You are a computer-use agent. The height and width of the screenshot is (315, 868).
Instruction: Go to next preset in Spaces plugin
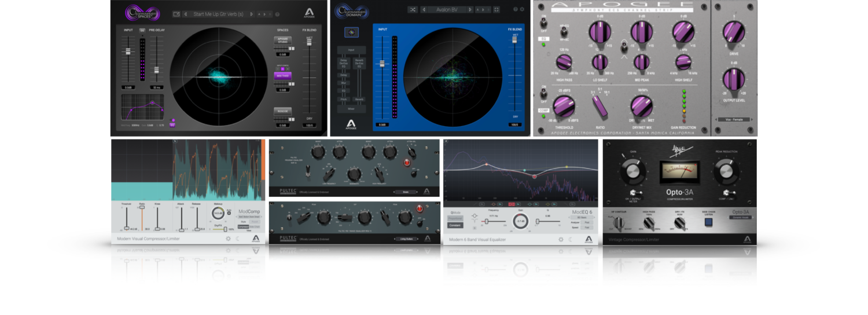pos(252,14)
